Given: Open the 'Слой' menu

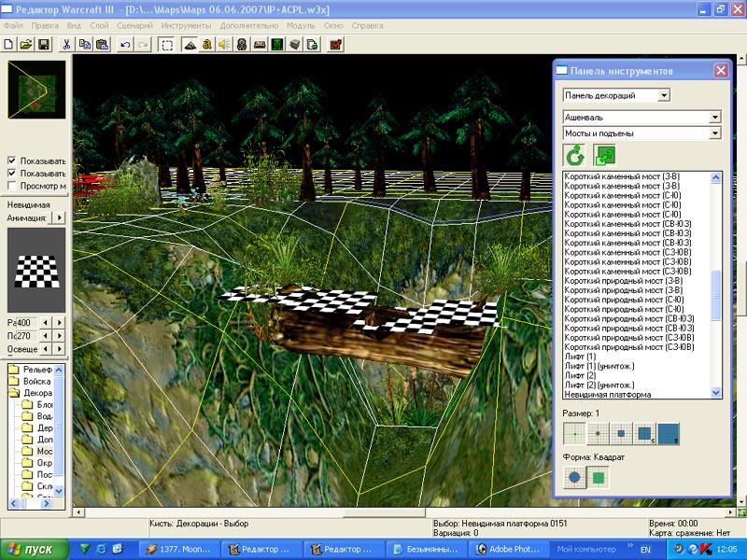Looking at the screenshot, I should 99,26.
